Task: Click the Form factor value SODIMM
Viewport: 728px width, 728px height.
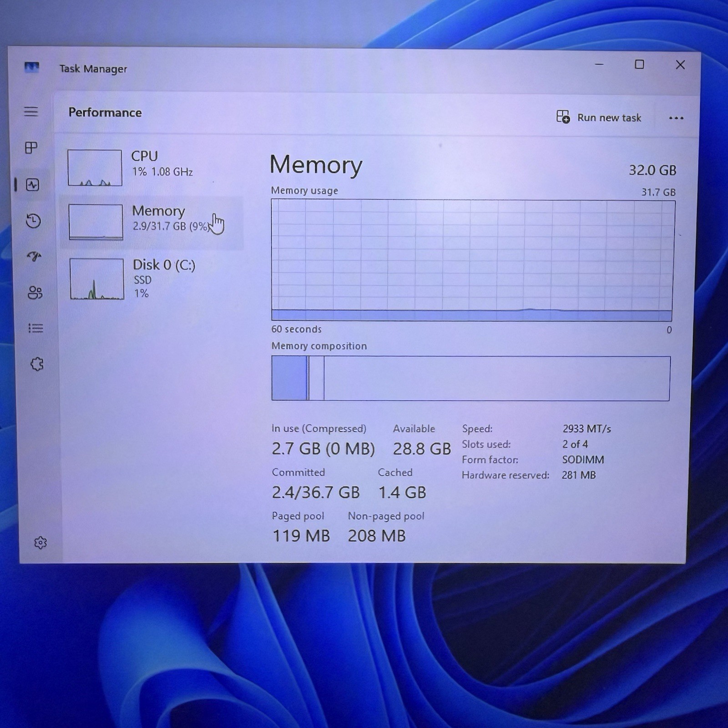Action: (x=583, y=460)
